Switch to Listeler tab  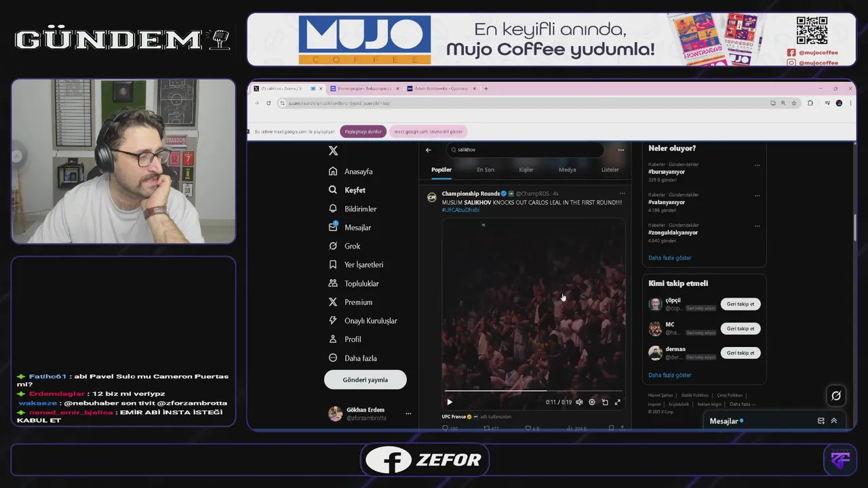(610, 170)
